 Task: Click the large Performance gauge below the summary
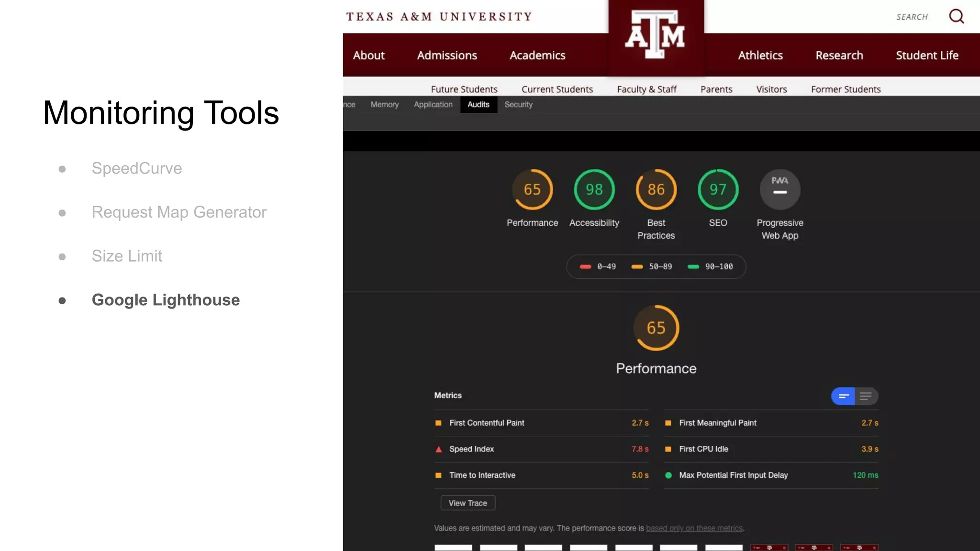pyautogui.click(x=656, y=328)
